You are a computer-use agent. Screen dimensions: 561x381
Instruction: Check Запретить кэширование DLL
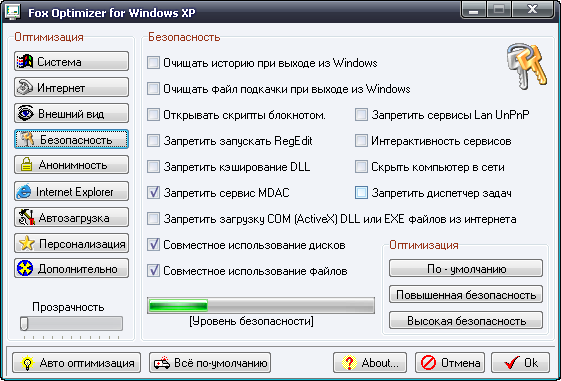pos(153,167)
